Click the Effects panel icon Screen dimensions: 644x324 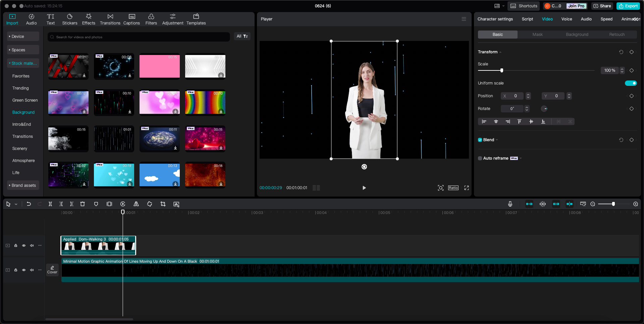(89, 19)
